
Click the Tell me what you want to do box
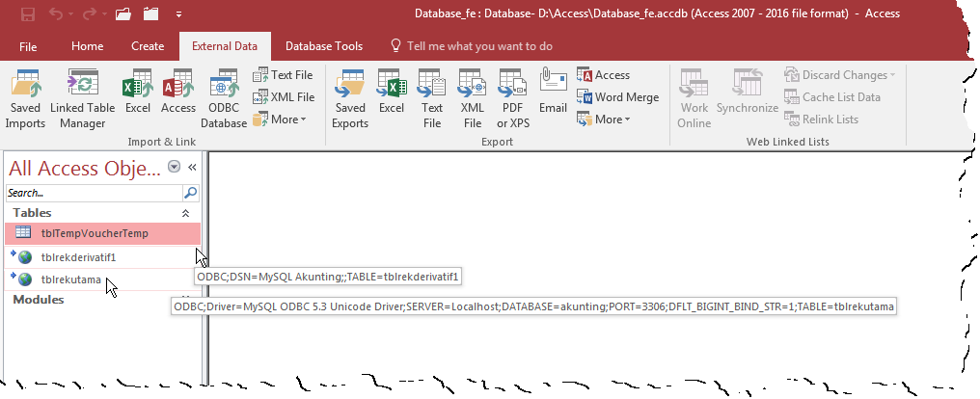[472, 46]
